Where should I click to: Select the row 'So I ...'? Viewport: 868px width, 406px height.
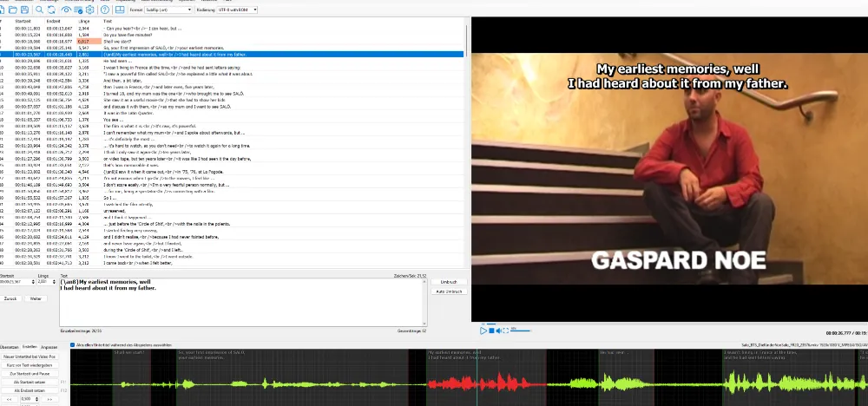point(232,198)
